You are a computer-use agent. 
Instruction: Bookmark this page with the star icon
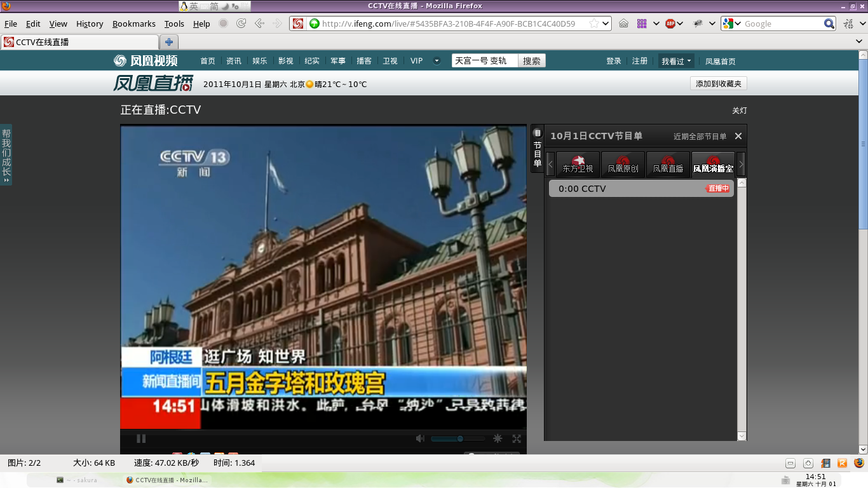[x=593, y=24]
